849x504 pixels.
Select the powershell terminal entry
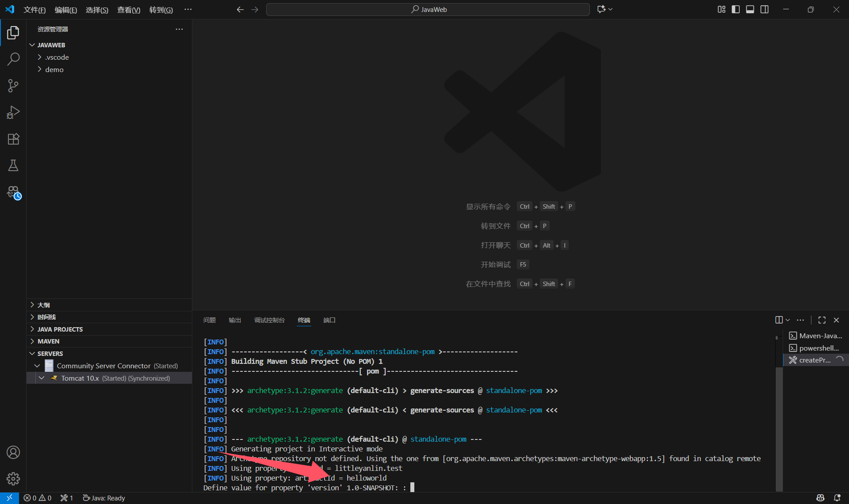818,348
